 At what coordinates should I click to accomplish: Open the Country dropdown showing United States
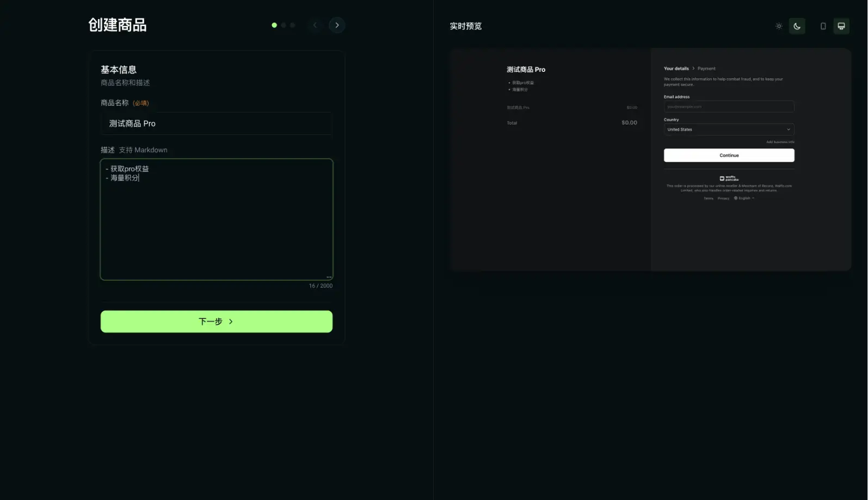pyautogui.click(x=729, y=129)
